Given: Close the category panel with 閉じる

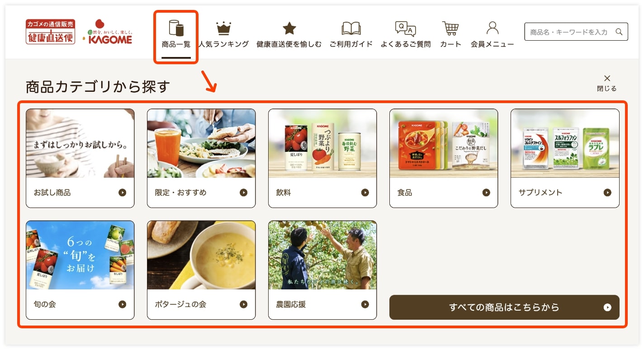Looking at the screenshot, I should pos(607,83).
